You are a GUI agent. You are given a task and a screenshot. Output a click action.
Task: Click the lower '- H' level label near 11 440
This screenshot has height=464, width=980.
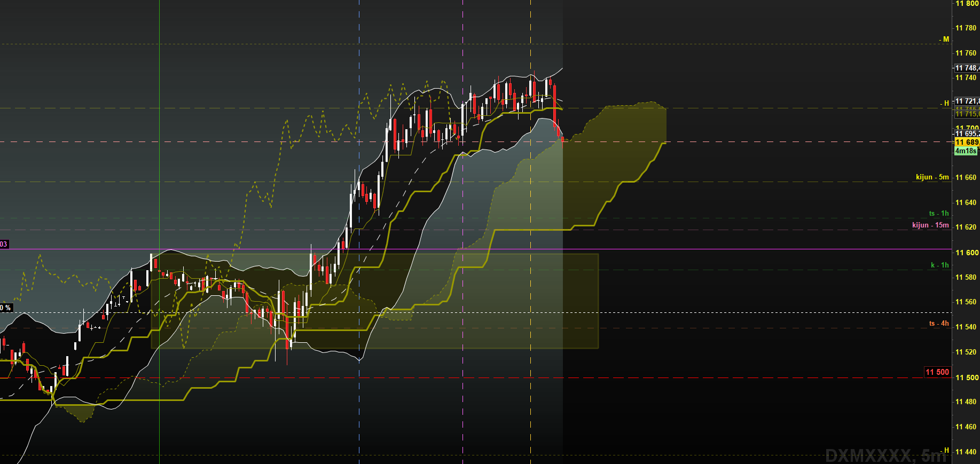pyautogui.click(x=945, y=451)
